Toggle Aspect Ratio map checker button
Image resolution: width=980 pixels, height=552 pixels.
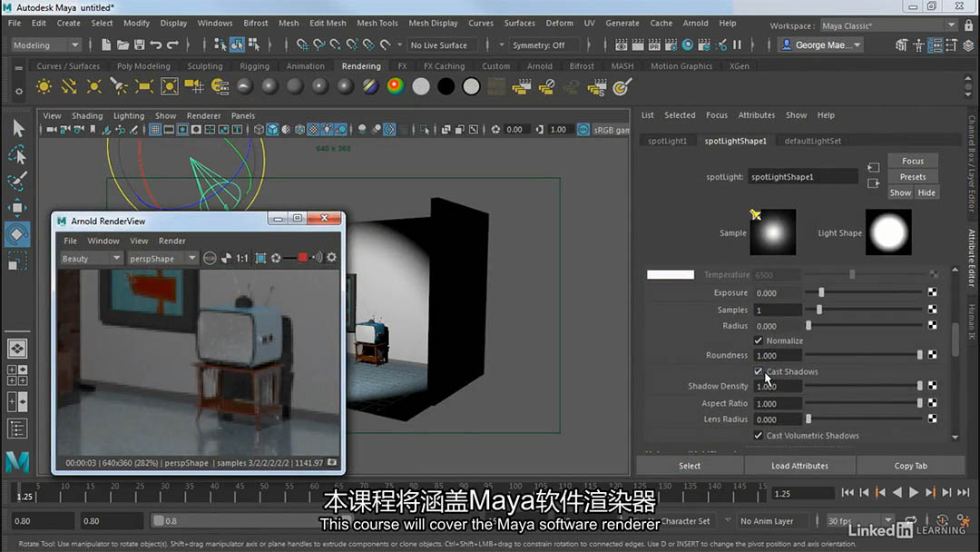coord(933,402)
